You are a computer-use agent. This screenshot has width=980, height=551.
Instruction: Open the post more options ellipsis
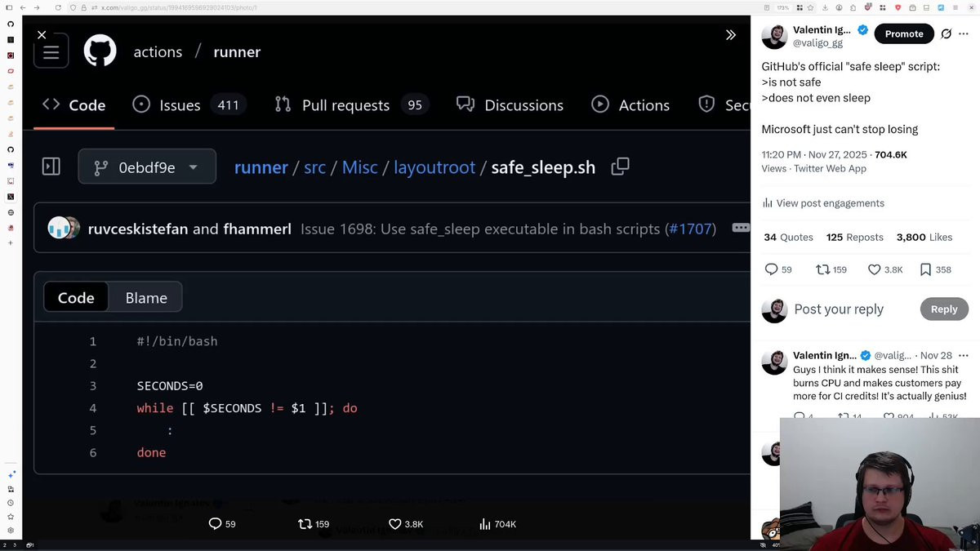[964, 33]
